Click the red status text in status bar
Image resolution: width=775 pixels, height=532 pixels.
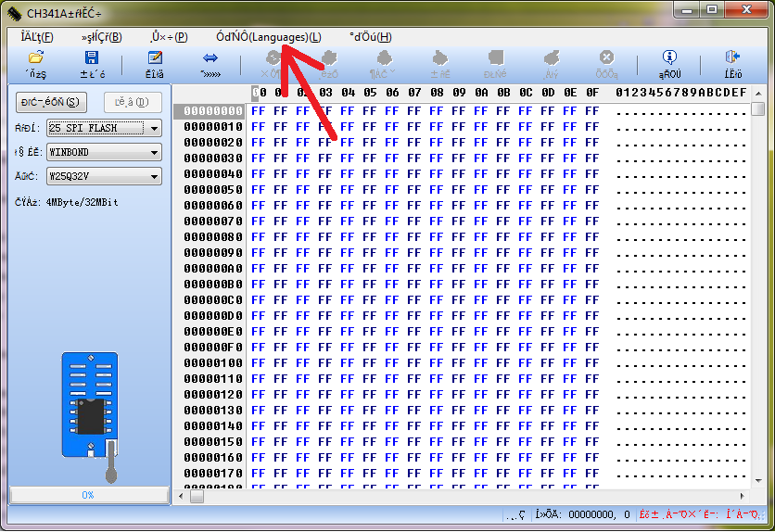[701, 514]
